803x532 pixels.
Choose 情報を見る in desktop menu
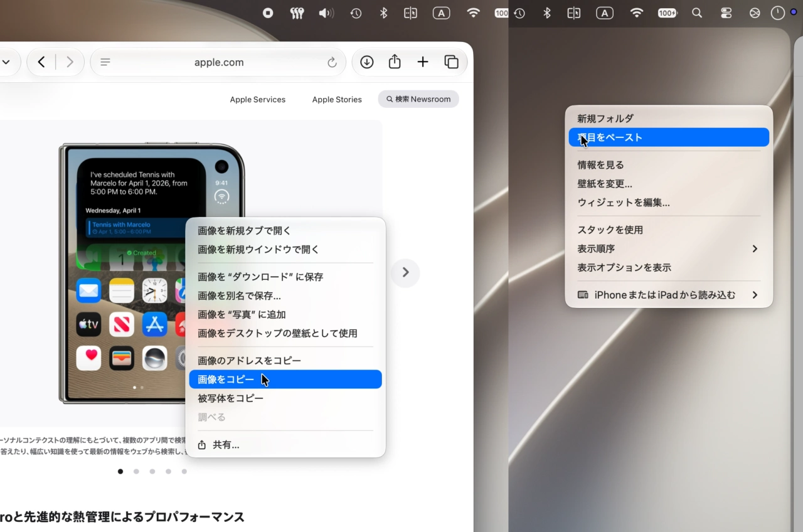point(669,165)
